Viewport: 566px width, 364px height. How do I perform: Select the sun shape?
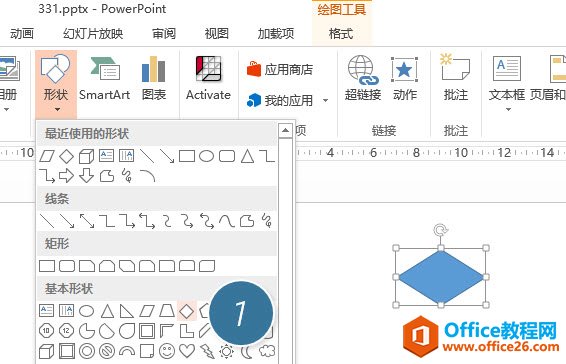click(x=227, y=351)
